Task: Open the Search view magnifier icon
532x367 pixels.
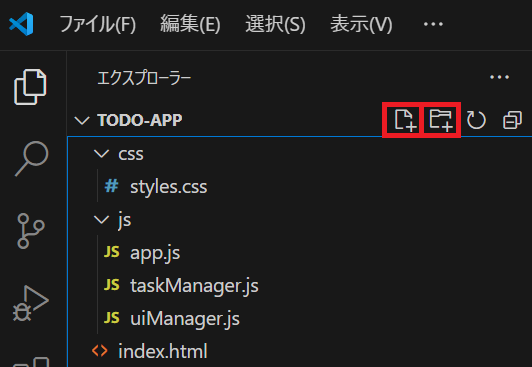Action: (x=32, y=158)
